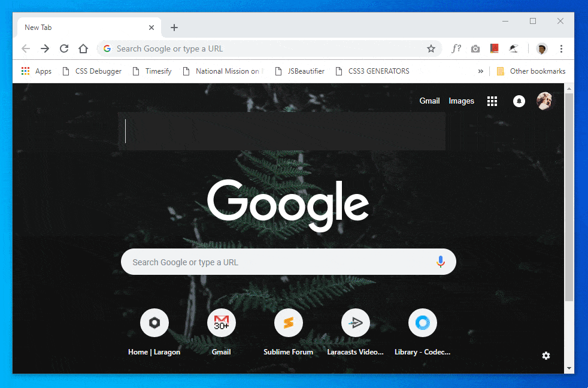Open the Other bookmarks folder
This screenshot has height=388, width=588.
click(x=531, y=71)
